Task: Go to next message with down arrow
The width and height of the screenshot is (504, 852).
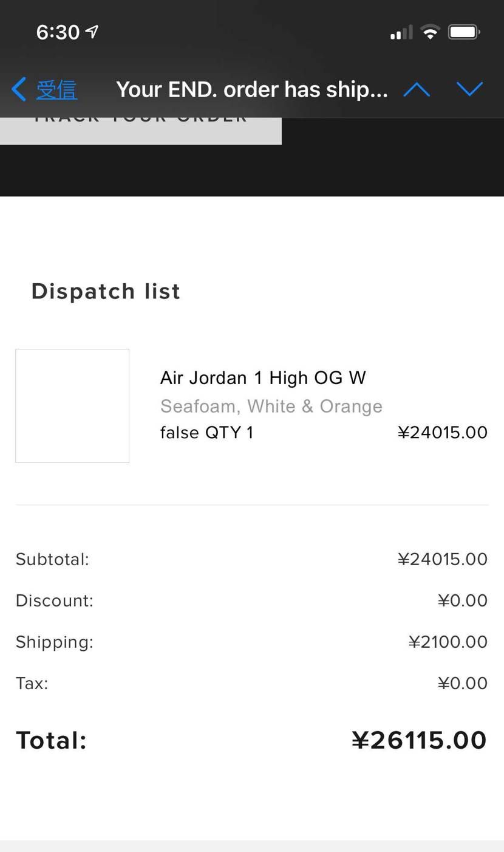Action: click(469, 89)
